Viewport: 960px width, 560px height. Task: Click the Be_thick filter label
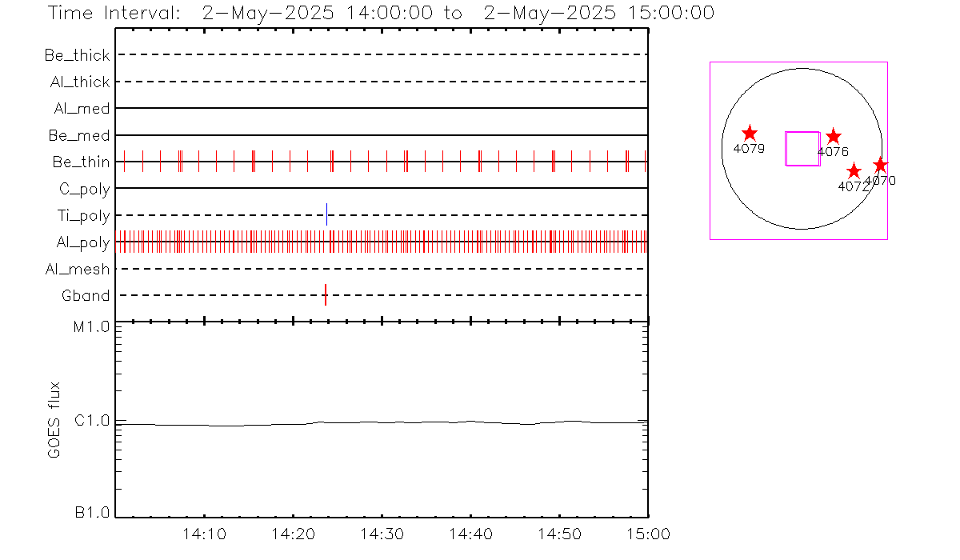pyautogui.click(x=78, y=55)
